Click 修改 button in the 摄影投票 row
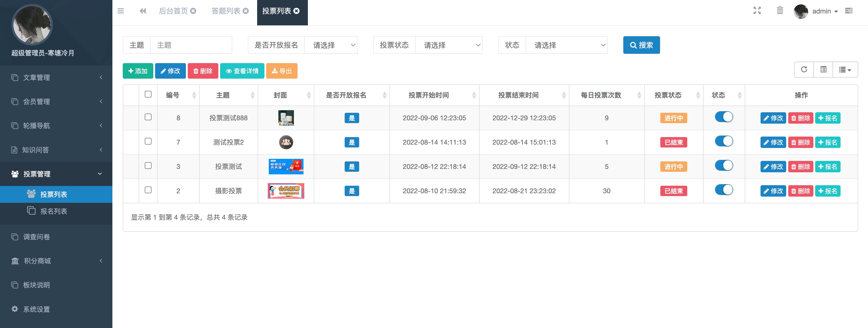 (773, 191)
